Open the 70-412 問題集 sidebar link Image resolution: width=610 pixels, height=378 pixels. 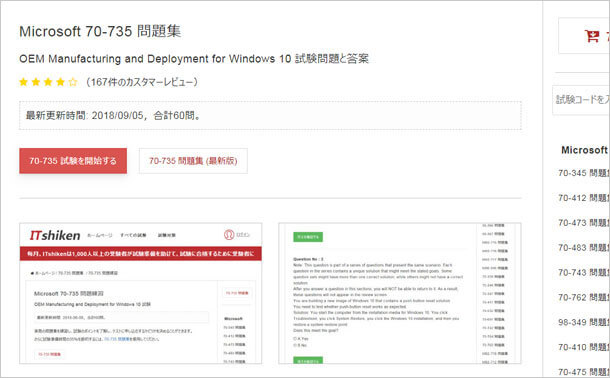[x=584, y=198]
